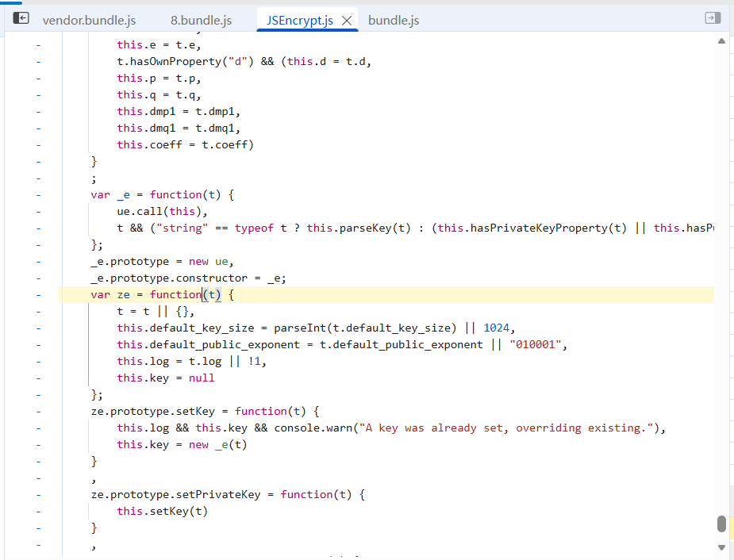Click the '_e.prototype.constructor = _e;' line
734x560 pixels.
pos(188,278)
